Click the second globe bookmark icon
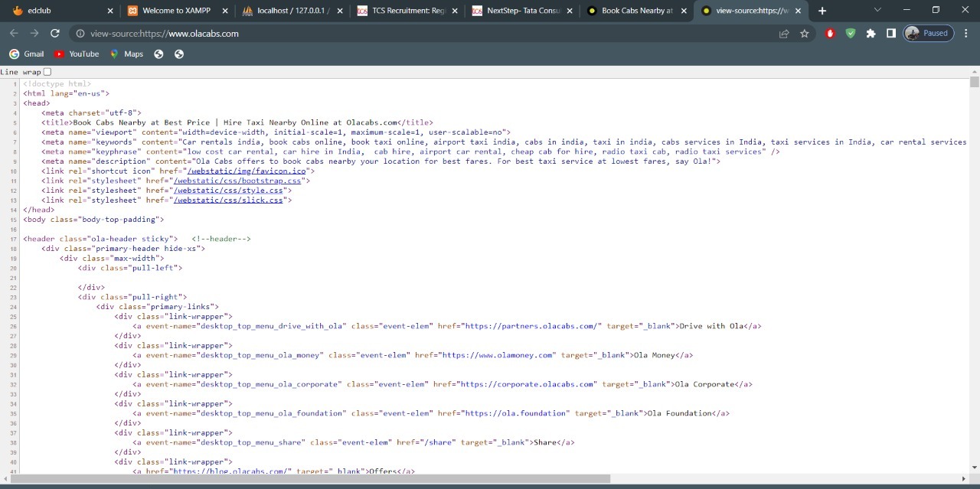The image size is (980, 489). click(179, 54)
